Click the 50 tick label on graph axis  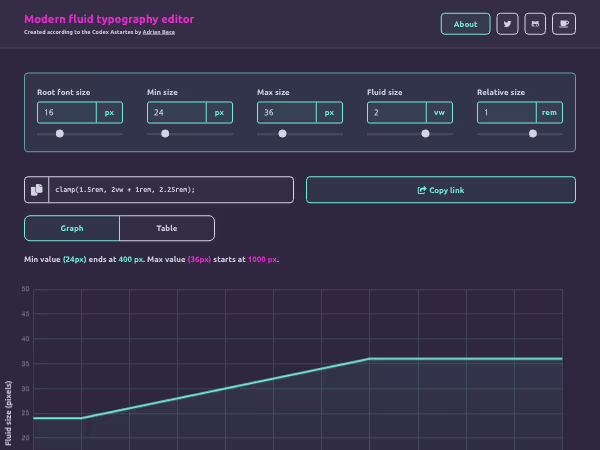pos(25,289)
